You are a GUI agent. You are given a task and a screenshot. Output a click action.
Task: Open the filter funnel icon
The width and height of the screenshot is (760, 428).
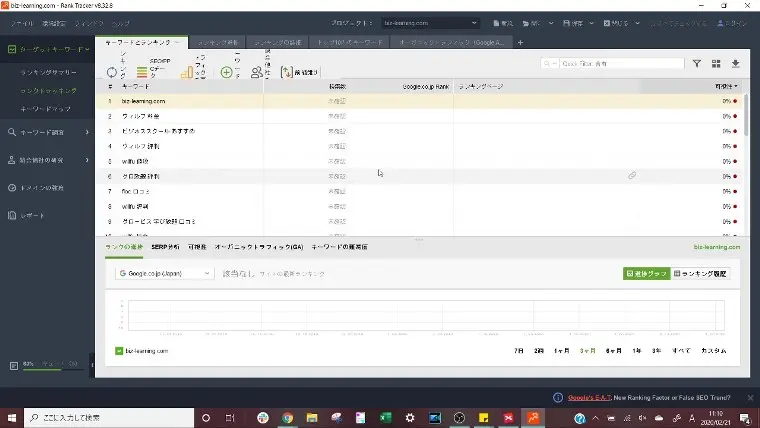point(697,63)
